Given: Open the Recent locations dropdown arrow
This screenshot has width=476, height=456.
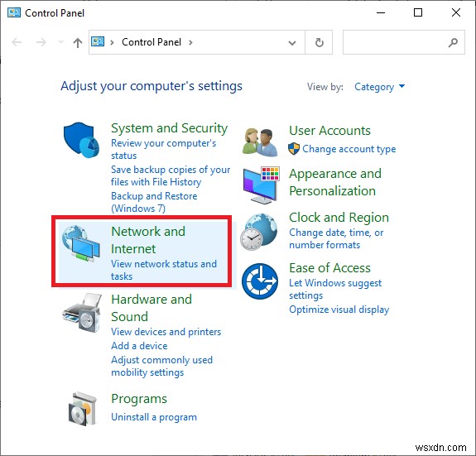Looking at the screenshot, I should click(x=60, y=41).
